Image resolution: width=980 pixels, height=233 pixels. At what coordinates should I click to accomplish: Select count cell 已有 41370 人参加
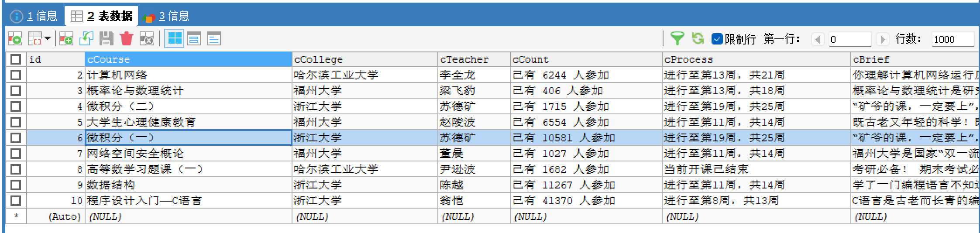pos(586,201)
